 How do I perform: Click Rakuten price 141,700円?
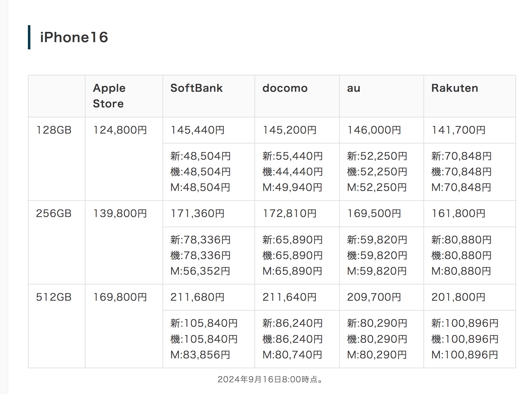click(x=458, y=130)
